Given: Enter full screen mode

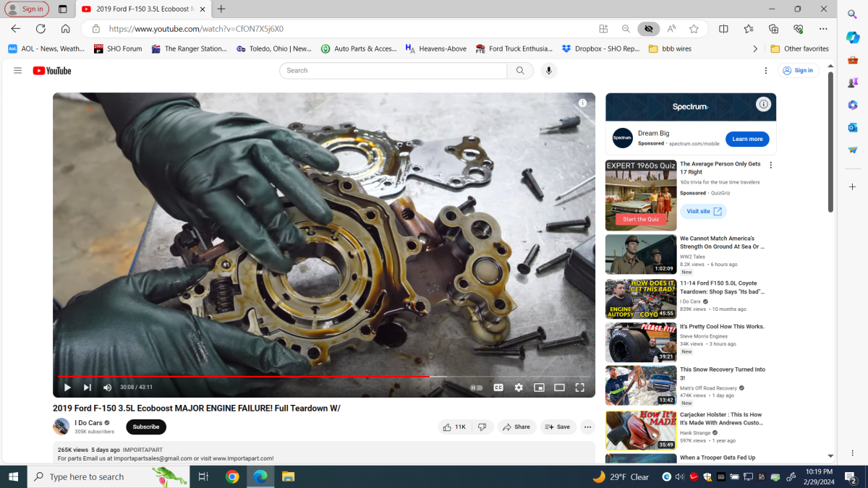Looking at the screenshot, I should pos(579,388).
